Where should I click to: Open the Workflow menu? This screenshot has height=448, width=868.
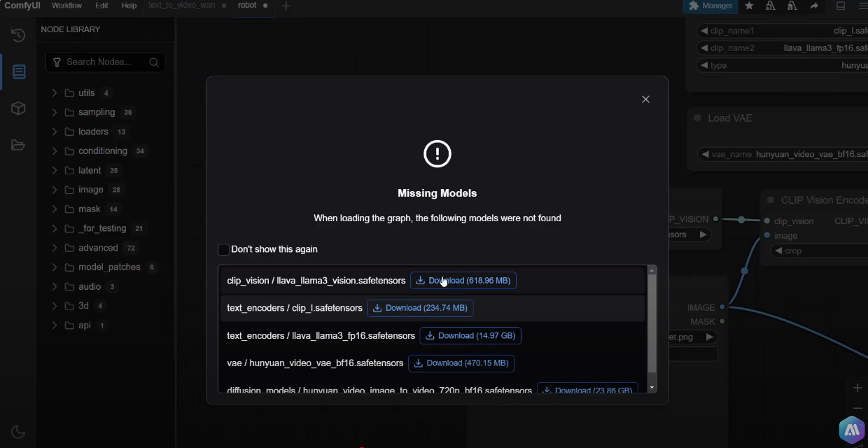[x=66, y=6]
